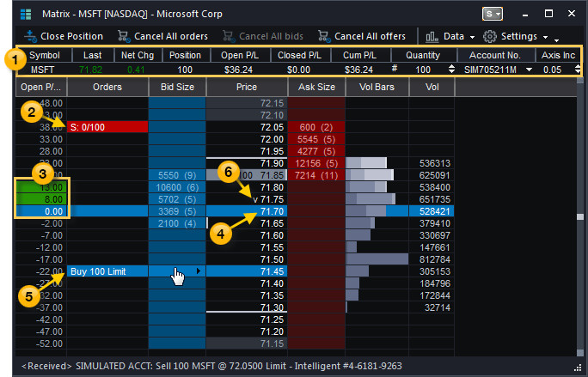588x377 pixels.
Task: Click price 71.75 in ladder
Action: point(273,199)
